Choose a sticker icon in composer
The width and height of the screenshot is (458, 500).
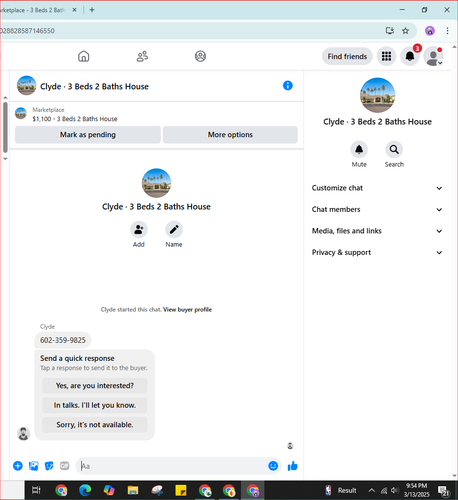49,466
